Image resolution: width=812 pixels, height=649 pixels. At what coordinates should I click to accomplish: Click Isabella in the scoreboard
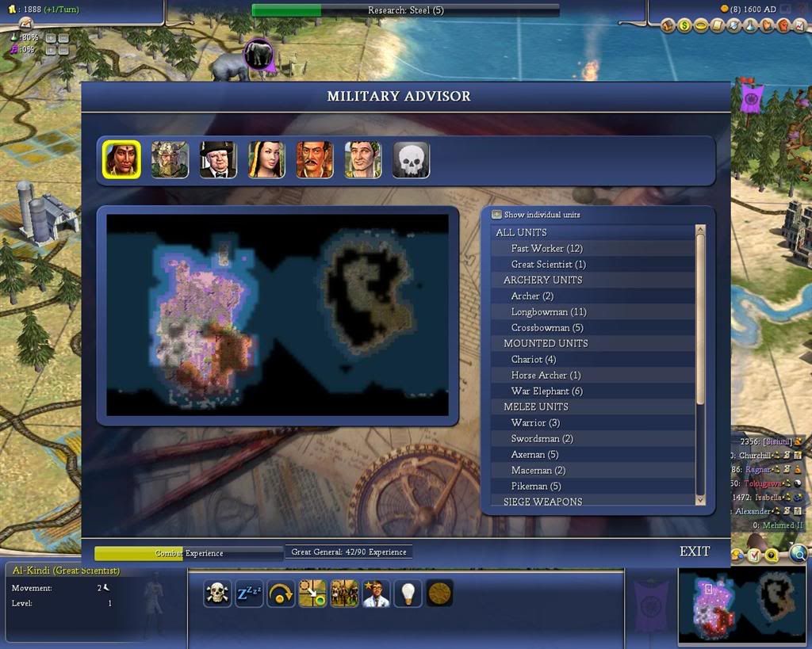click(x=768, y=498)
